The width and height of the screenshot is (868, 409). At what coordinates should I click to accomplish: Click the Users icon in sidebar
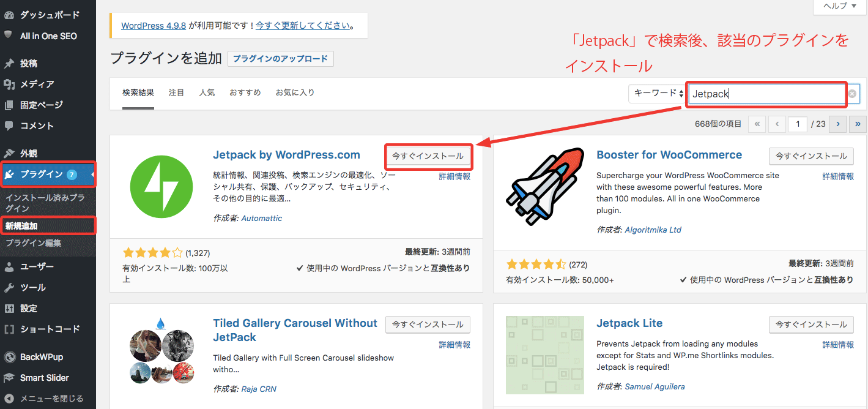coord(9,266)
